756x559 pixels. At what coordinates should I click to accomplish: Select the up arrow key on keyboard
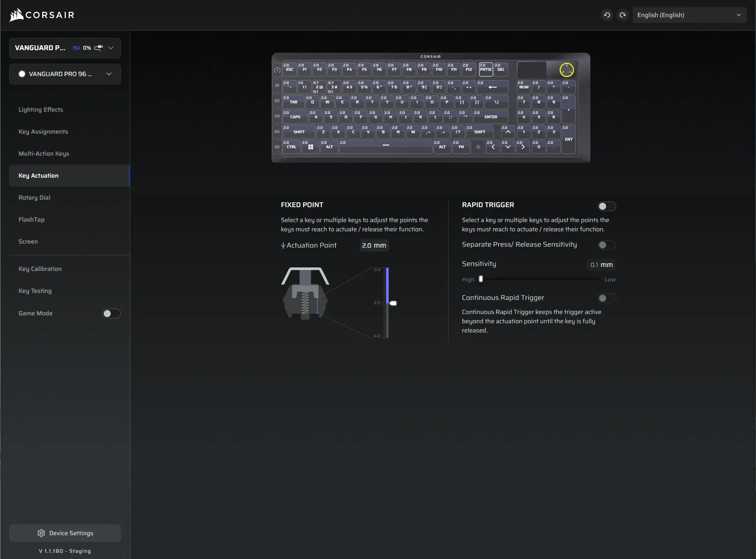[x=508, y=132]
